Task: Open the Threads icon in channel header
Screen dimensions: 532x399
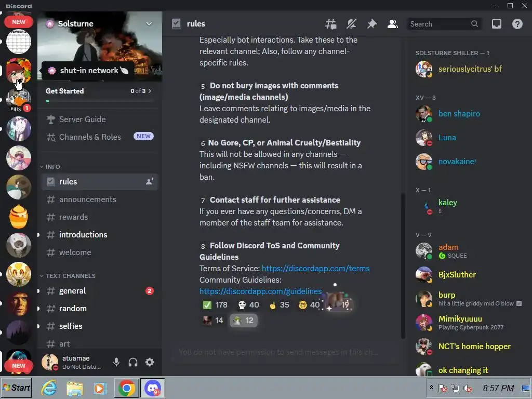Action: (x=331, y=24)
